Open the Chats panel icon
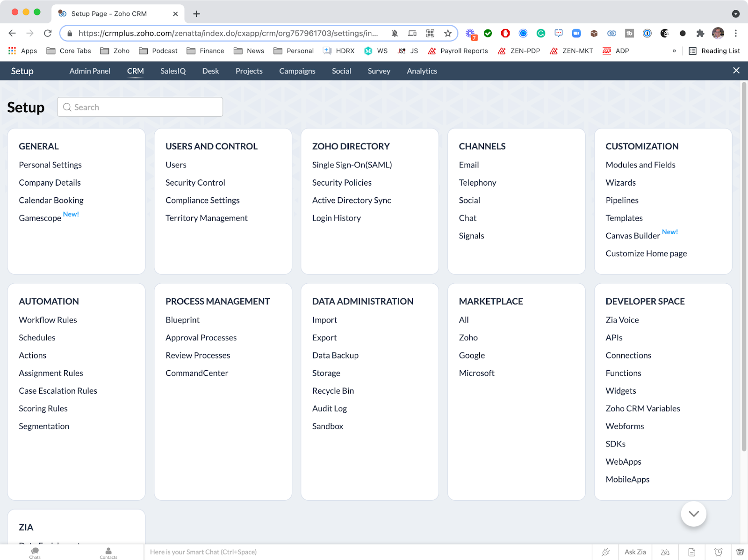Image resolution: width=748 pixels, height=560 pixels. (x=35, y=552)
